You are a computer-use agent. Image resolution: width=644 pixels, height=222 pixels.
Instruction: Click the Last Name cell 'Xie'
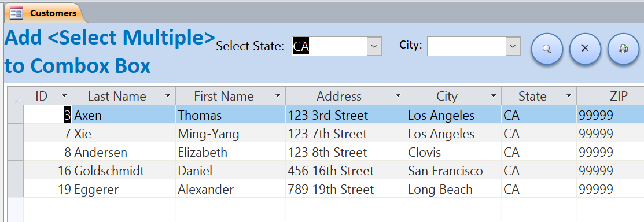(x=124, y=134)
